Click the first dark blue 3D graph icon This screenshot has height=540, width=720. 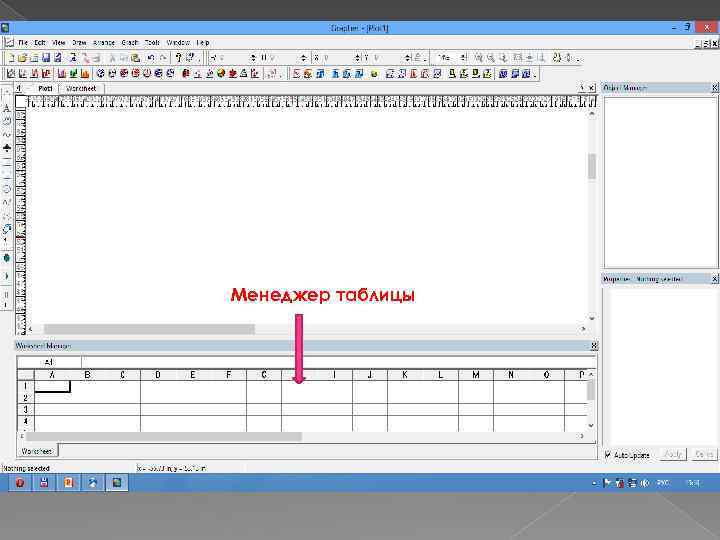[x=503, y=73]
